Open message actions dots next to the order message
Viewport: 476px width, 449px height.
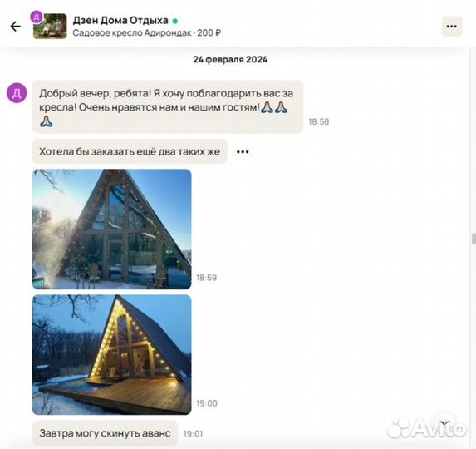coord(243,151)
